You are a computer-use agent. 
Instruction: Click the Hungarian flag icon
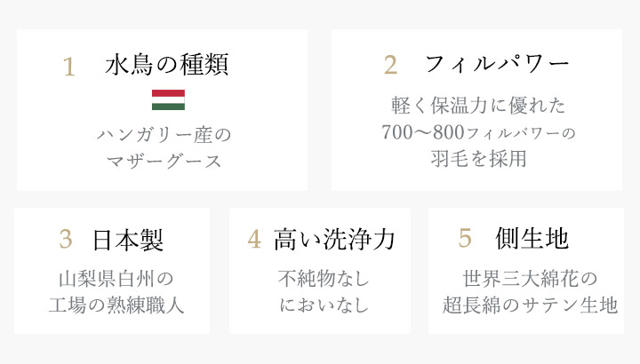click(x=168, y=99)
